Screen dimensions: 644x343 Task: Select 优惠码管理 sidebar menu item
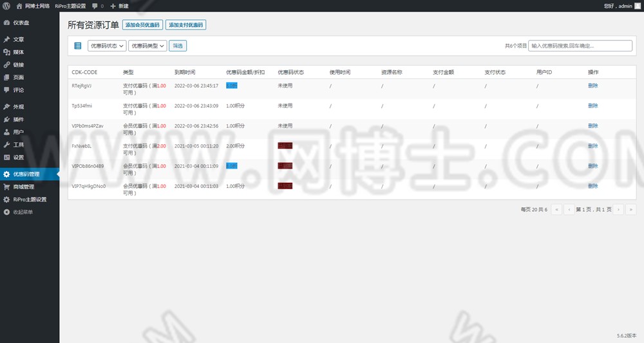[x=30, y=174]
